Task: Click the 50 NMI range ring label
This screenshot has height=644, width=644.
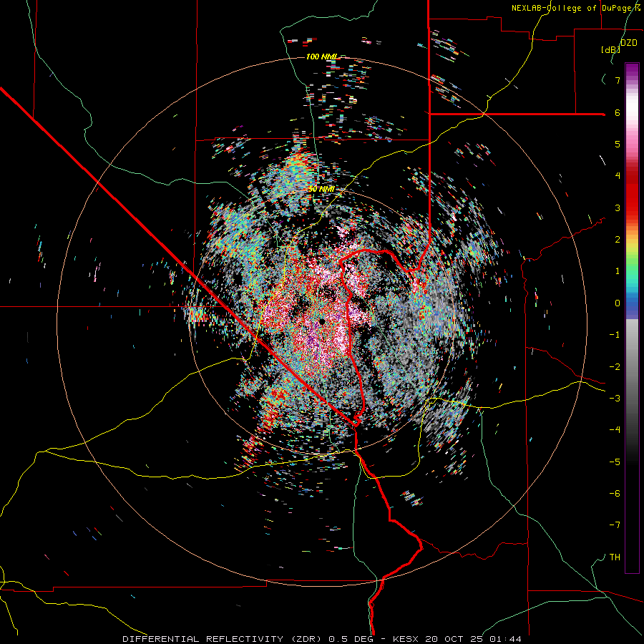Action: click(x=321, y=189)
